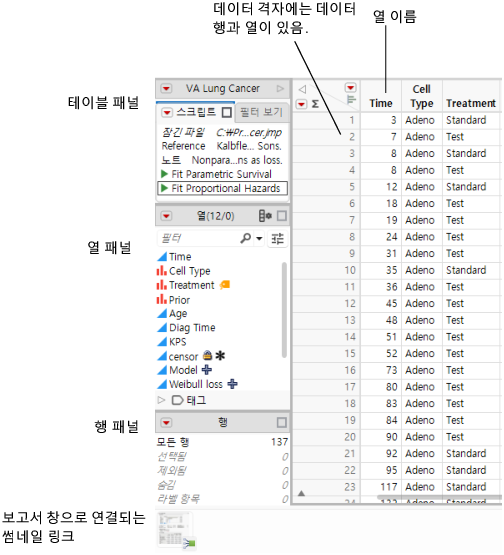Click the nominal modeling type icon for Prior

162,299
